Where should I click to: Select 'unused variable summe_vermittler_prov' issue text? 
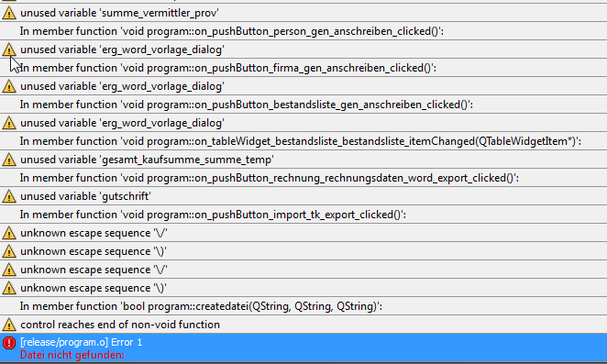(x=119, y=13)
